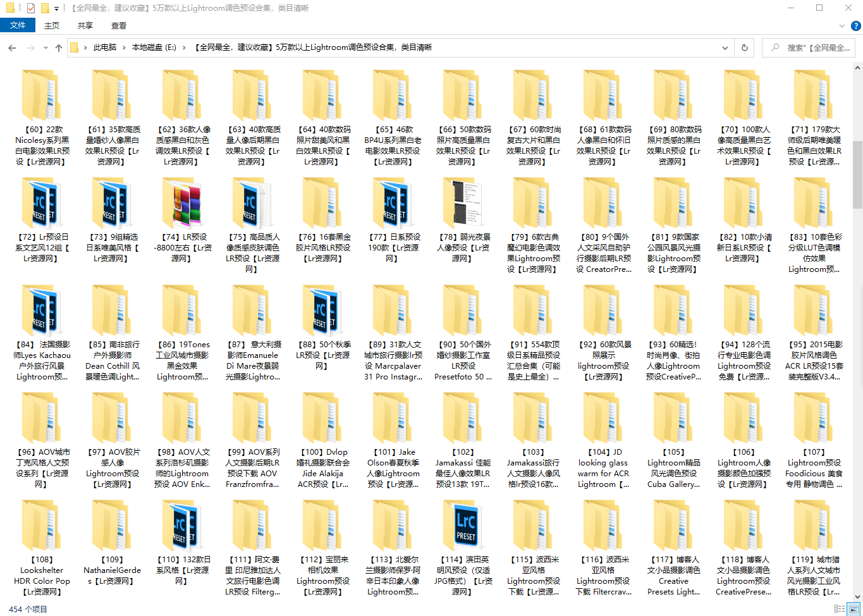Select the 【71】179款大师级后期 folder icon
The width and height of the screenshot is (863, 616).
coord(814,95)
